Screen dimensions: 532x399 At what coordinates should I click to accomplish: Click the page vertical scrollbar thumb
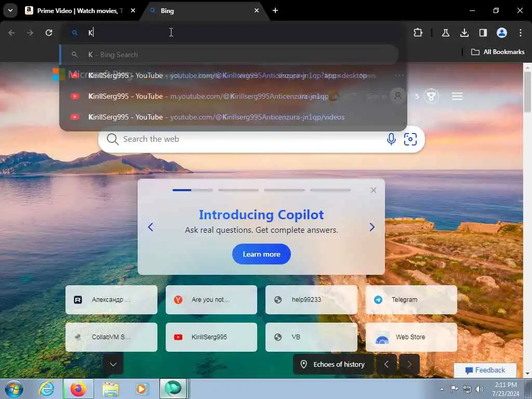coord(527,91)
